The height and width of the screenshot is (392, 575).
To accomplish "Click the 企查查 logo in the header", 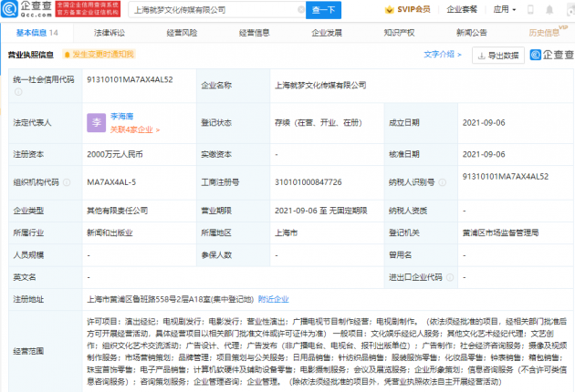I will 28,10.
